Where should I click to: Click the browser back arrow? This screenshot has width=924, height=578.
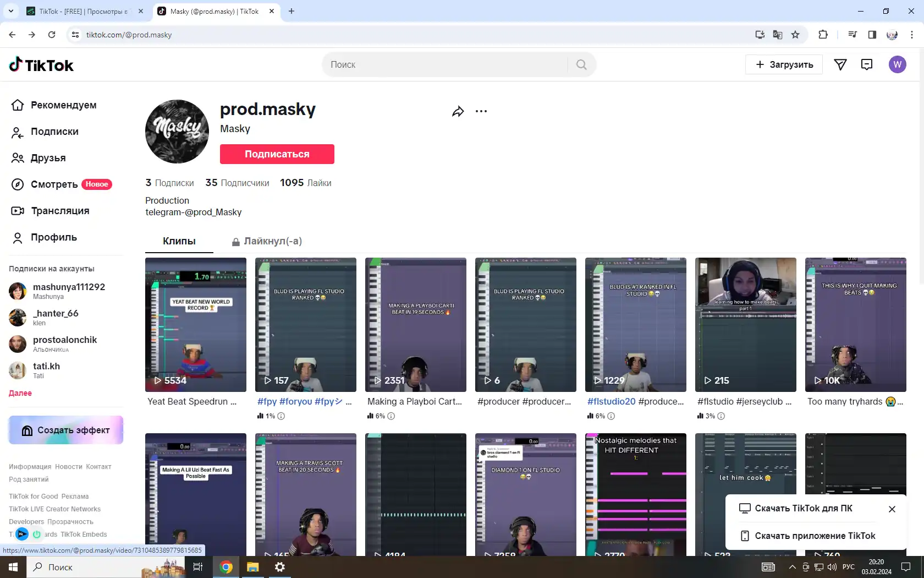tap(12, 35)
